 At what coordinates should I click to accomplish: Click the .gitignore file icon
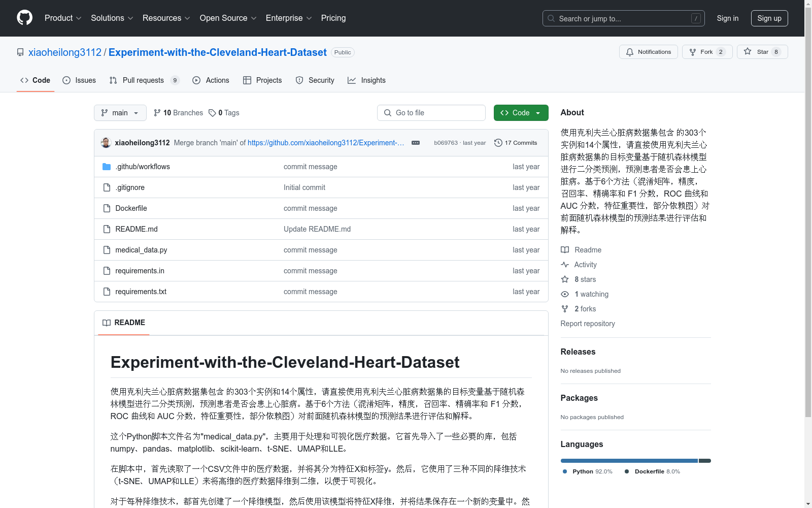coord(107,187)
